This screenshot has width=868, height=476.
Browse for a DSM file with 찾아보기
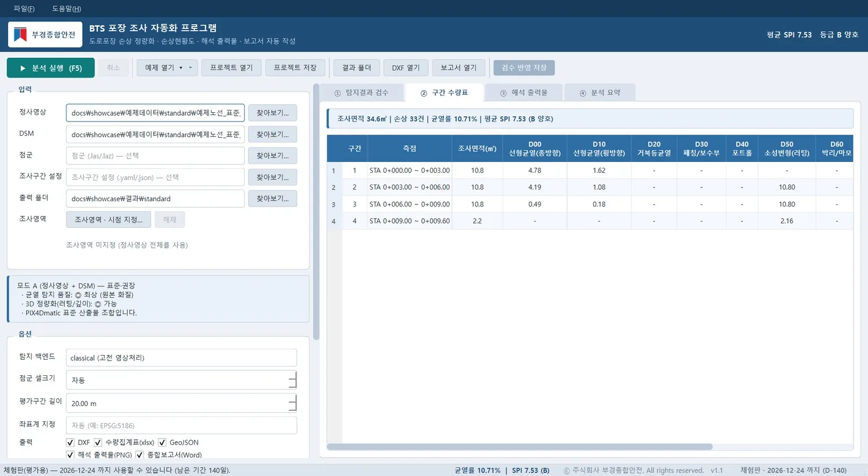click(273, 134)
